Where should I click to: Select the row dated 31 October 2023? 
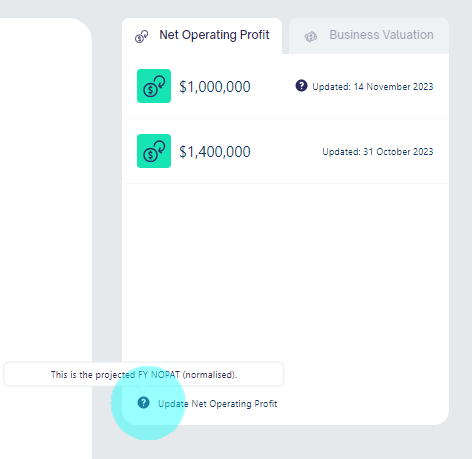285,151
